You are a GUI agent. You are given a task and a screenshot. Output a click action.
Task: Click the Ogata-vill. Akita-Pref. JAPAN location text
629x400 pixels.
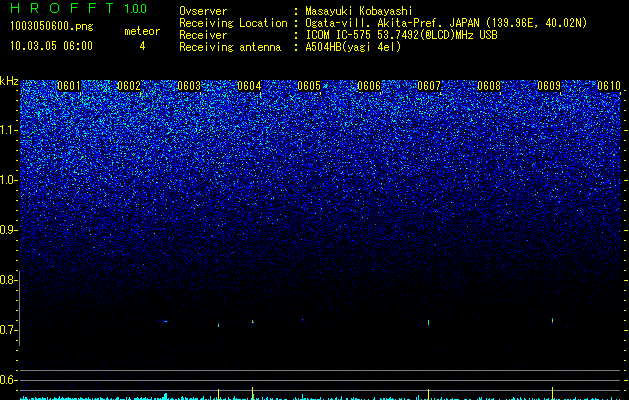tap(446, 23)
